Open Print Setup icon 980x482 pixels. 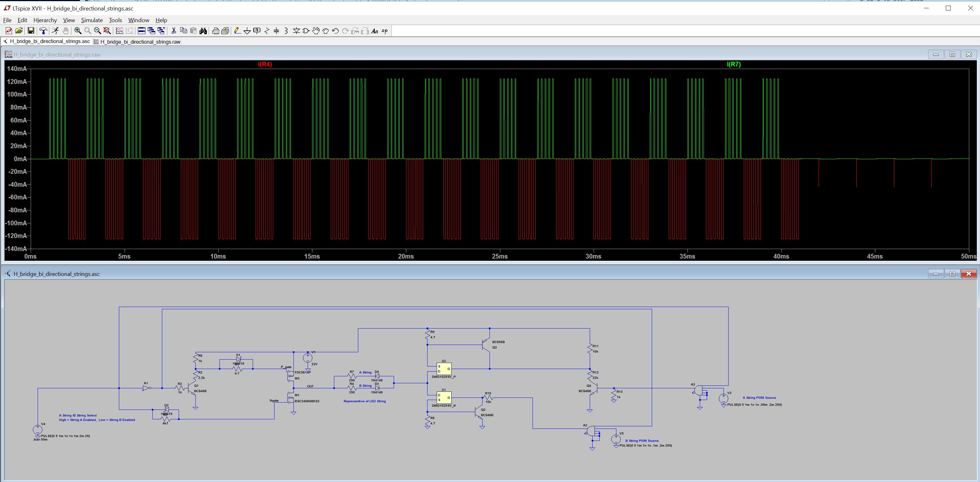[225, 31]
